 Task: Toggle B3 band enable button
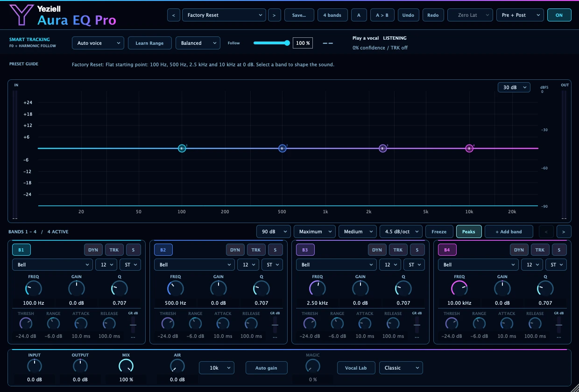click(x=305, y=250)
